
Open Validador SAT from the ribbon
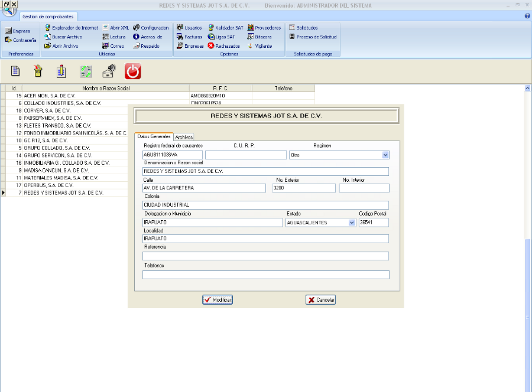[225, 28]
